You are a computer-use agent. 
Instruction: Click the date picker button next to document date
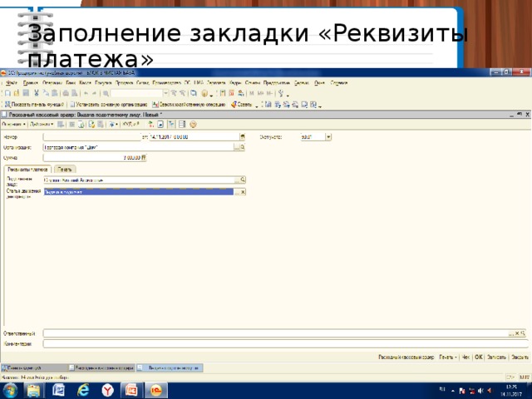[242, 136]
